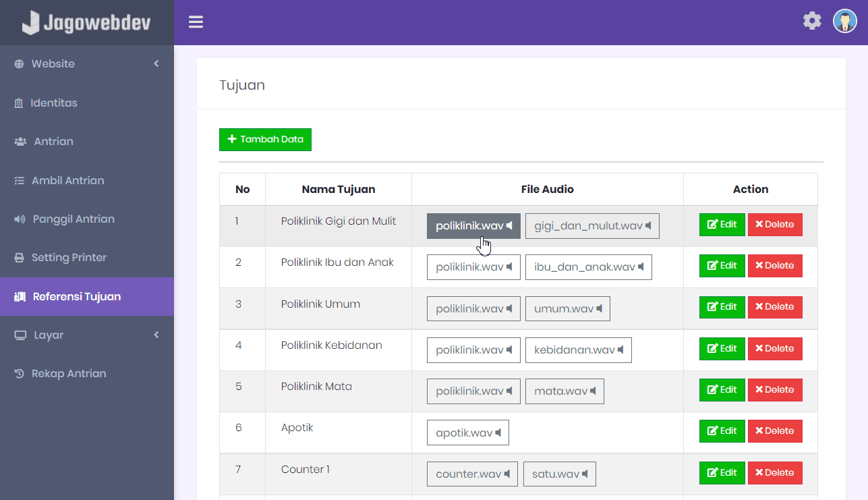
Task: Play the kebidanan.wav audio file
Action: (579, 350)
